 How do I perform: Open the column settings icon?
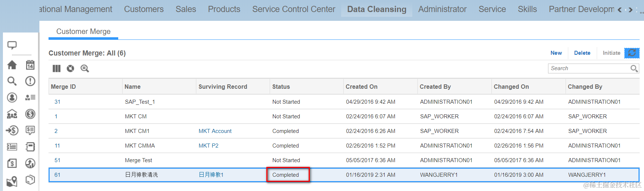[x=57, y=68]
